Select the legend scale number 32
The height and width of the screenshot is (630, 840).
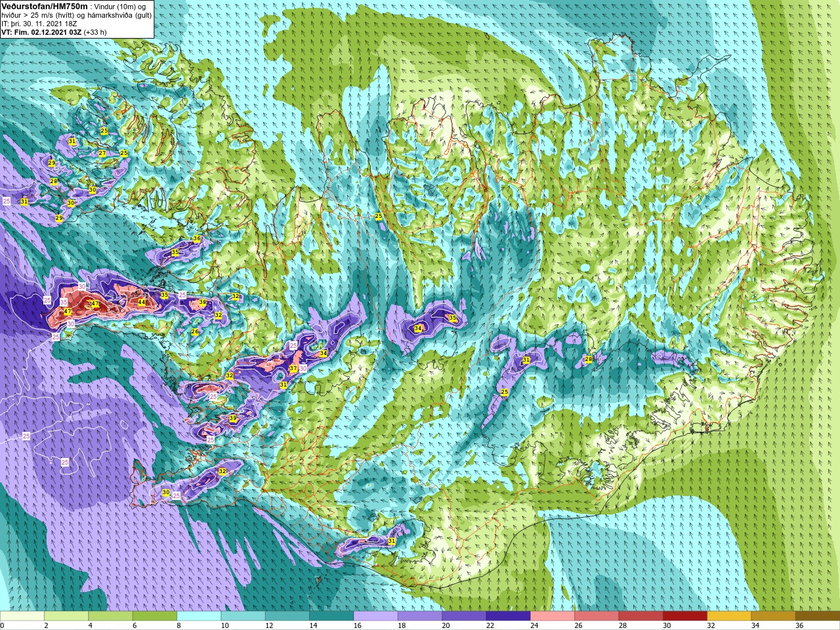tap(711, 625)
